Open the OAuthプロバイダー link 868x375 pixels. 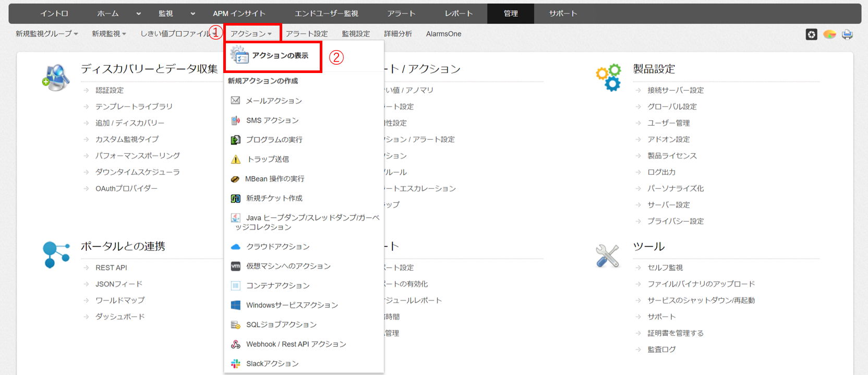pyautogui.click(x=126, y=188)
